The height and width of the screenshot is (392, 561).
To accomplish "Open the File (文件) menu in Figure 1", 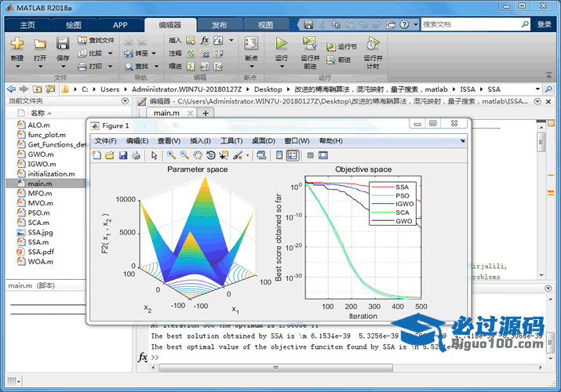I will pyautogui.click(x=106, y=141).
